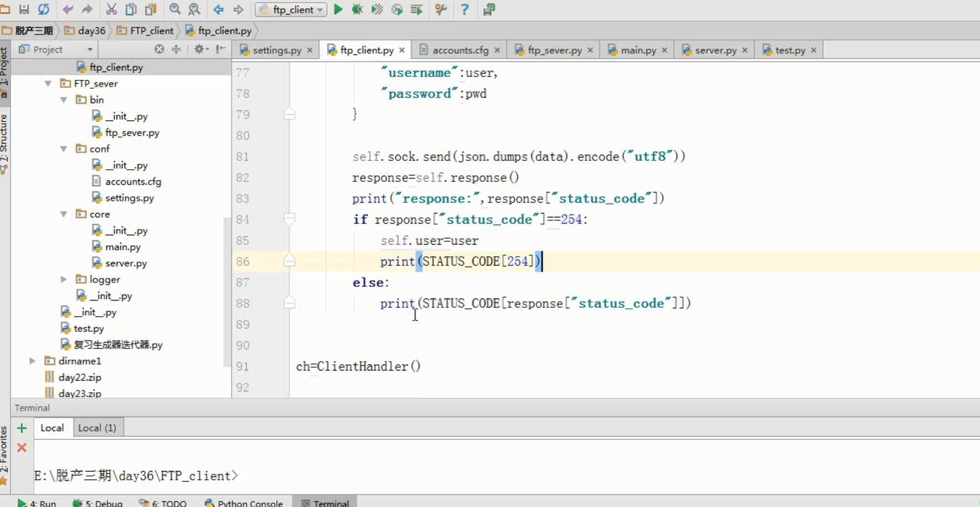980x507 pixels.
Task: Cut selection with the scissors icon
Action: click(x=111, y=9)
